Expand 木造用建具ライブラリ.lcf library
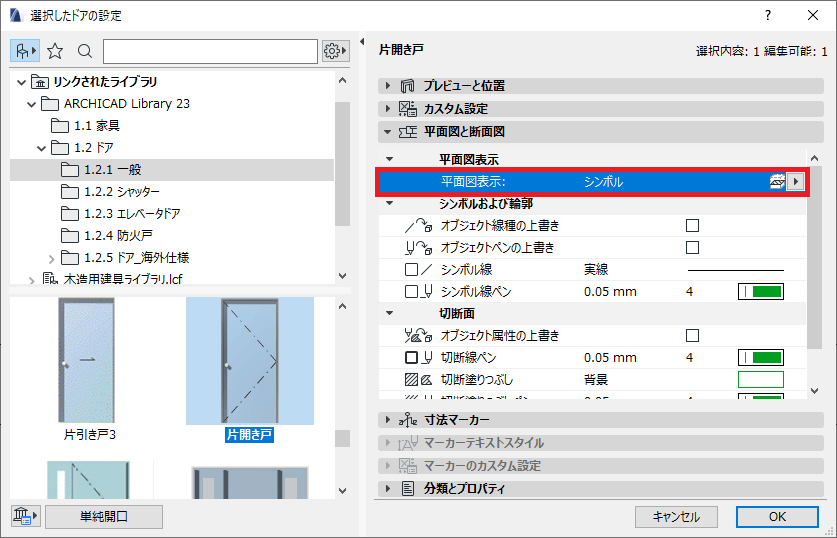 [31, 280]
